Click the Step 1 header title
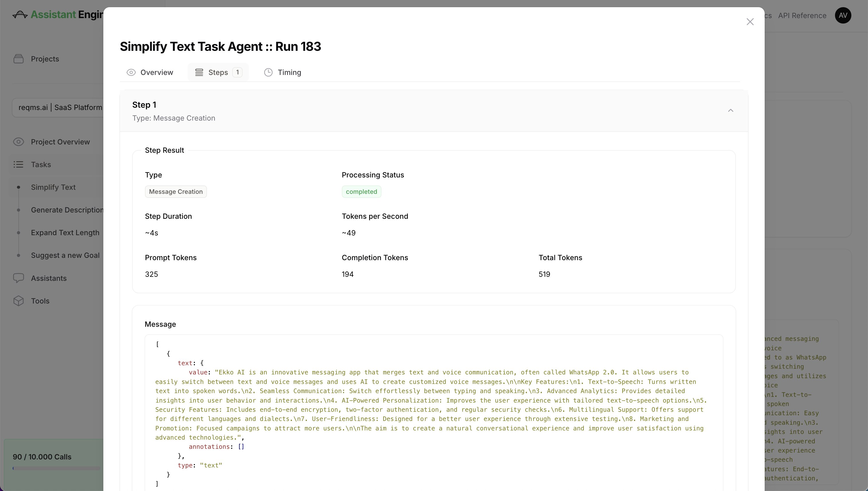This screenshot has height=491, width=868. 144,105
